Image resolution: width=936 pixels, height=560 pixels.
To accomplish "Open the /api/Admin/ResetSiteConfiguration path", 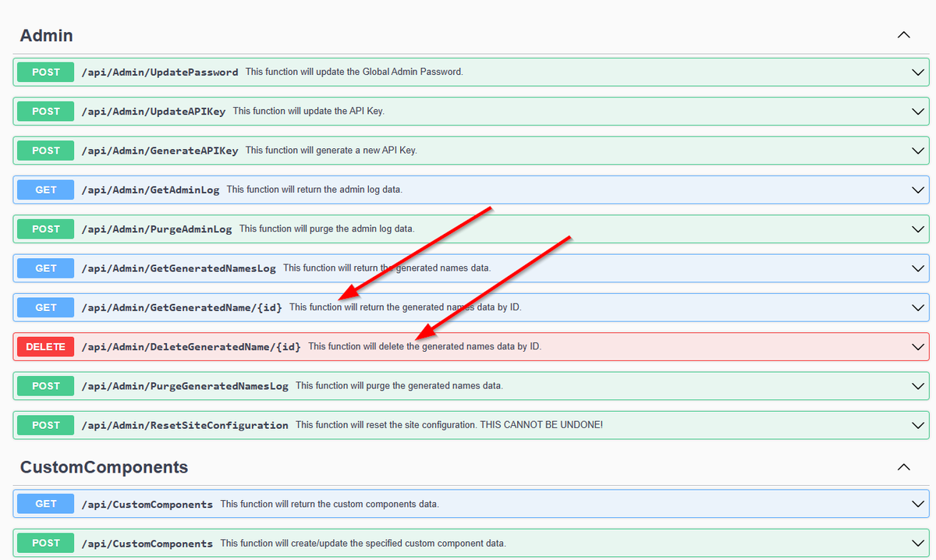I will click(185, 425).
